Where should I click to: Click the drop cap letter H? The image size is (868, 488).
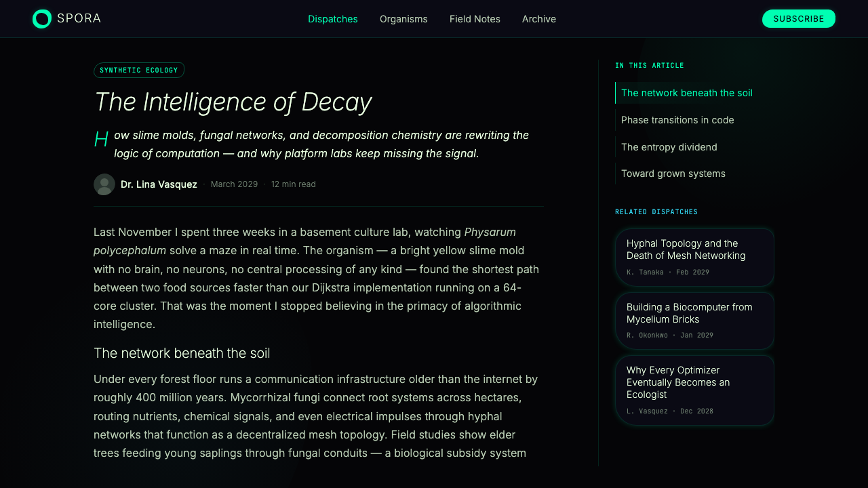tap(101, 140)
